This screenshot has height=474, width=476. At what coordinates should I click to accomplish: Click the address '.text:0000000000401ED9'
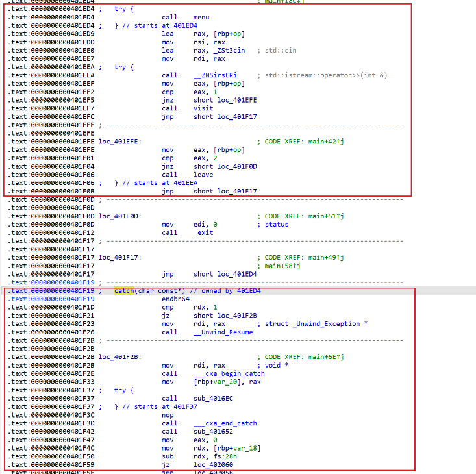coord(51,34)
